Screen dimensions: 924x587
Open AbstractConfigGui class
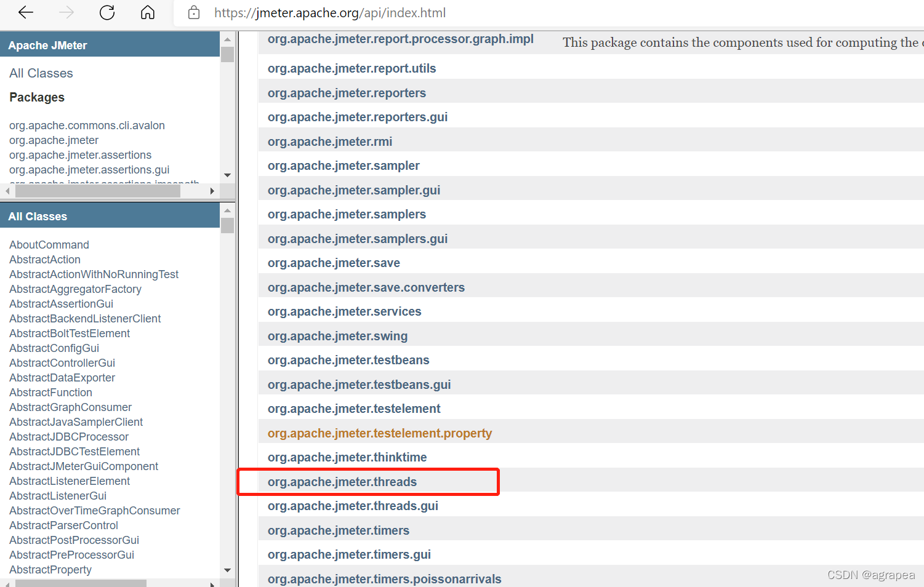tap(54, 348)
